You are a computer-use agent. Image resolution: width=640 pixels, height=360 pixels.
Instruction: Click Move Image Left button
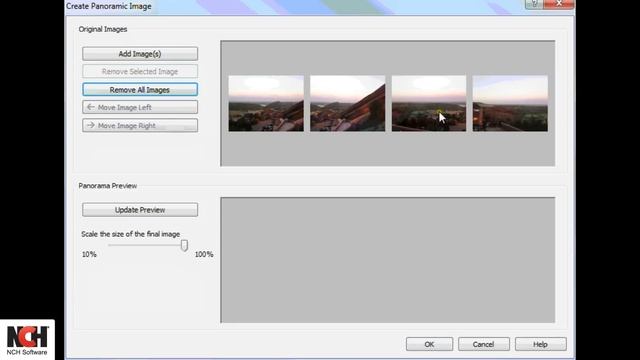tap(140, 107)
